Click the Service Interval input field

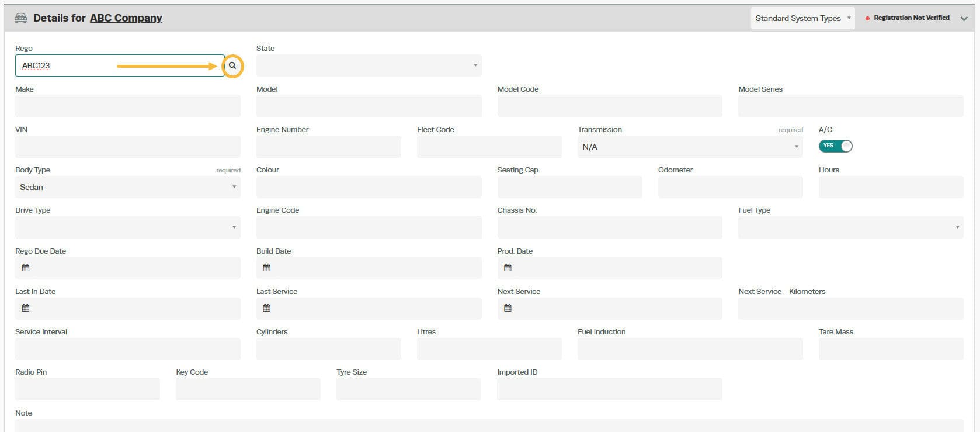[127, 349]
